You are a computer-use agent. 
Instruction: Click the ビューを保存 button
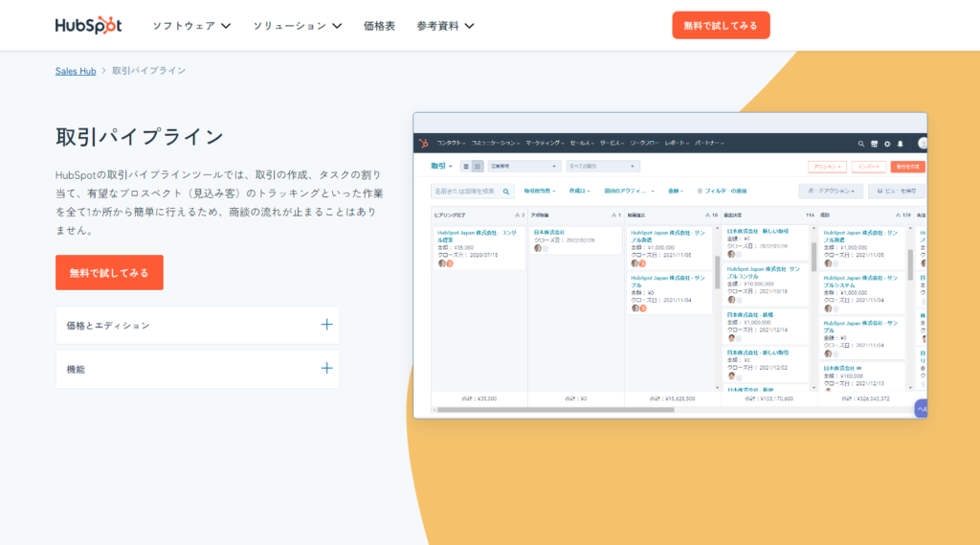tap(897, 191)
